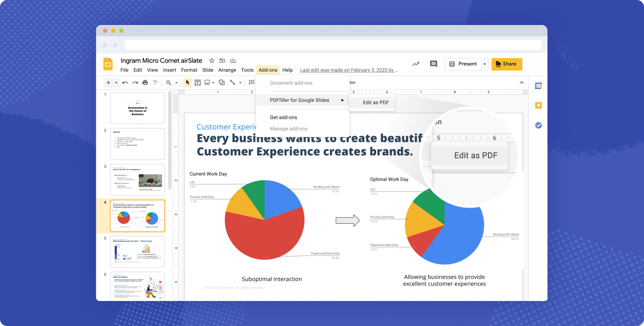Click the yellow Share button

(506, 64)
